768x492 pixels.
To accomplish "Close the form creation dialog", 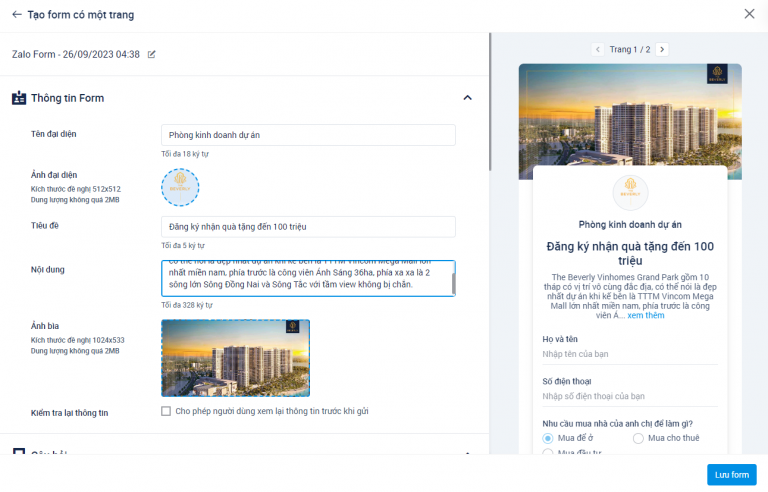I will [x=749, y=14].
